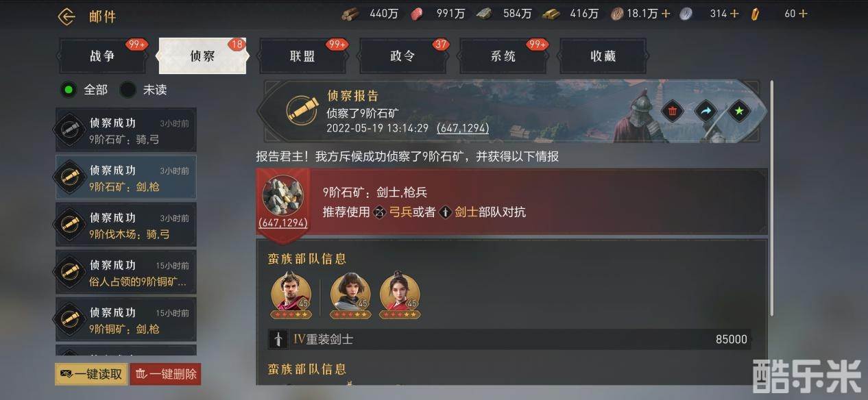
Task: Tap the plus icon next to 314
Action: (x=734, y=14)
